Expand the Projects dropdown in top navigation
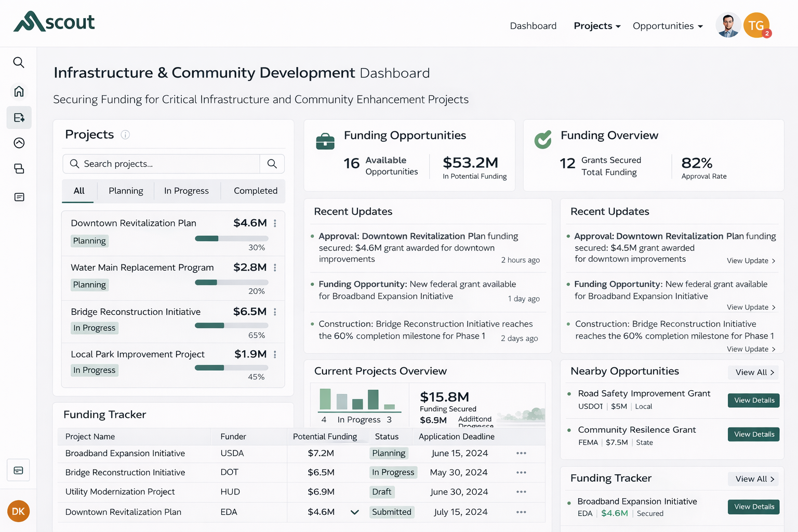Viewport: 798px width, 532px height. 597,26
